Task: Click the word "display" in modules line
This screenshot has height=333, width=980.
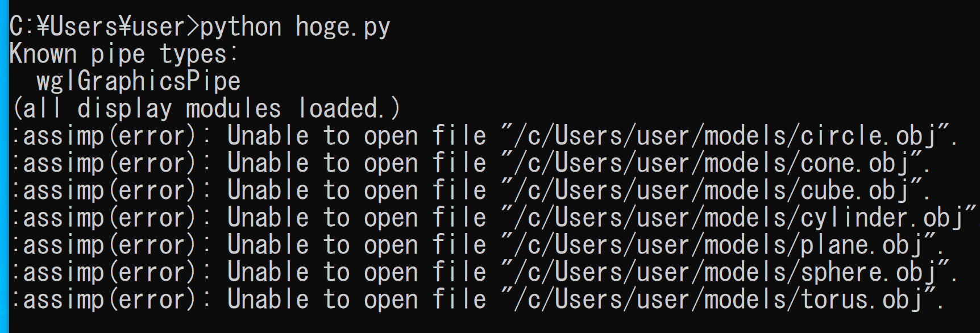Action: (x=124, y=109)
